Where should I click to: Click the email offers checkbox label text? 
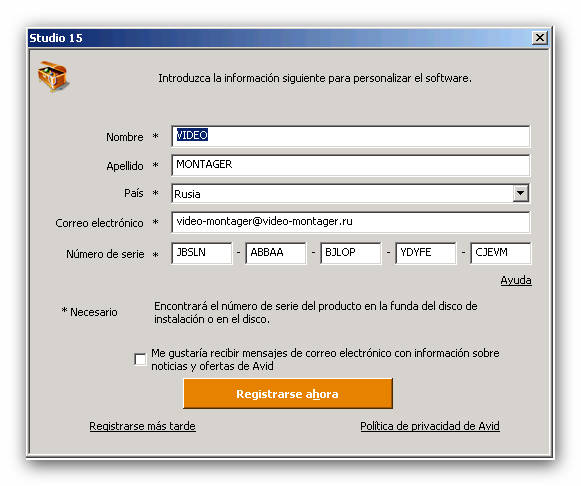coord(325,359)
